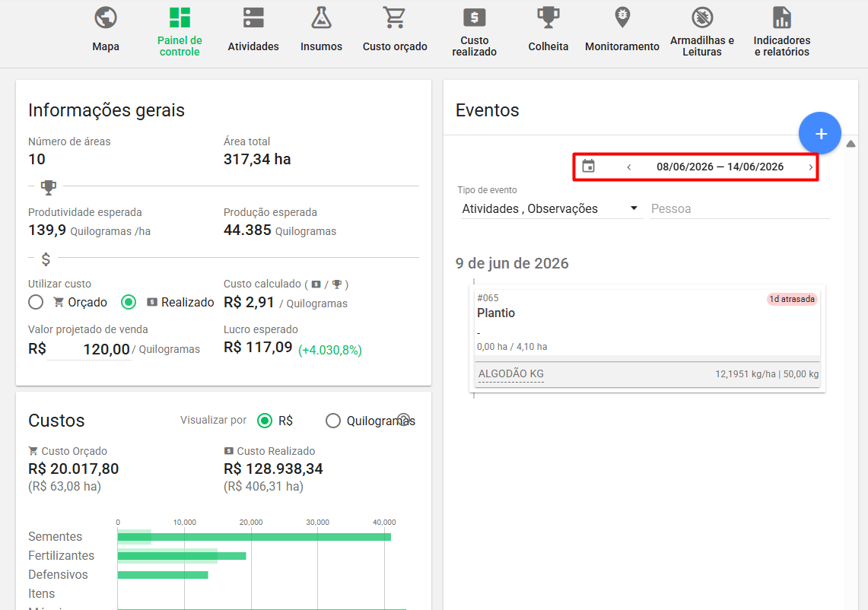Choose the R$ view option in Custos
This screenshot has width=868, height=610.
pos(265,421)
